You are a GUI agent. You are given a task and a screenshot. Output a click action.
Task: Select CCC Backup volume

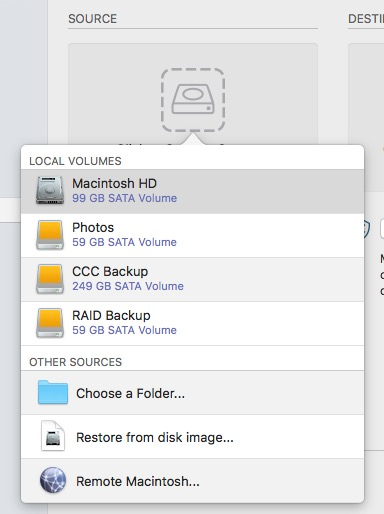[192, 279]
